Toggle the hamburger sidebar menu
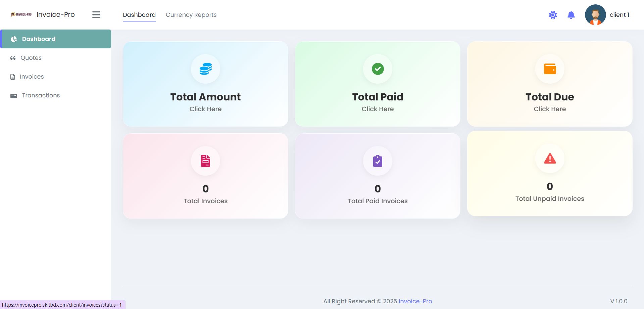The height and width of the screenshot is (309, 644). (x=96, y=15)
